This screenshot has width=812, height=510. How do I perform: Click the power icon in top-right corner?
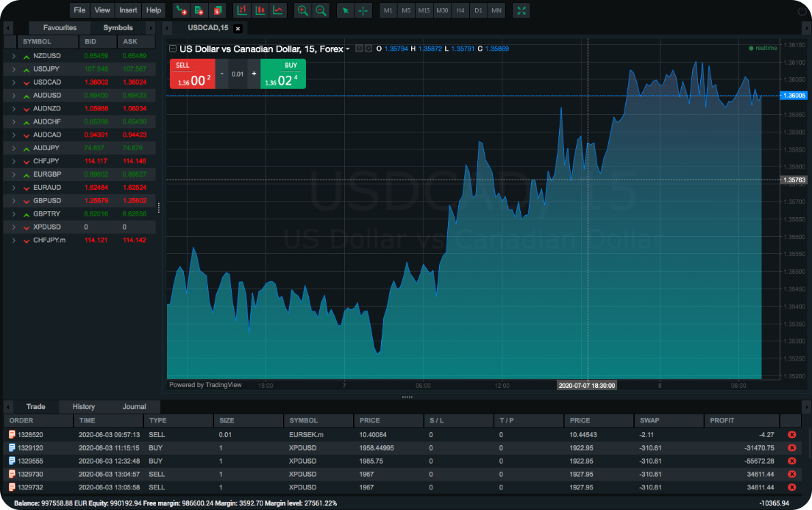(x=802, y=11)
